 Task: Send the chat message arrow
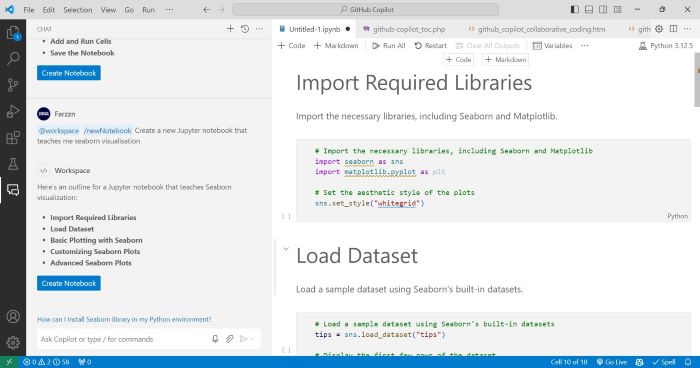click(x=243, y=339)
